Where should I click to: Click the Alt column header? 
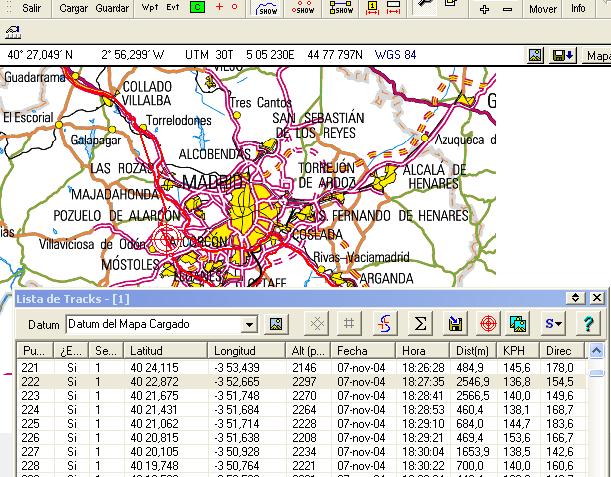click(308, 351)
